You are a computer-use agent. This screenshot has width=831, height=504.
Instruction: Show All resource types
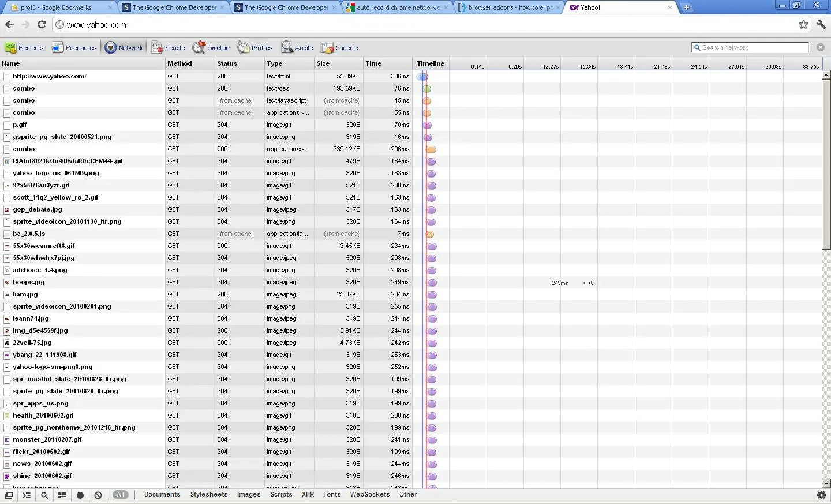click(121, 495)
